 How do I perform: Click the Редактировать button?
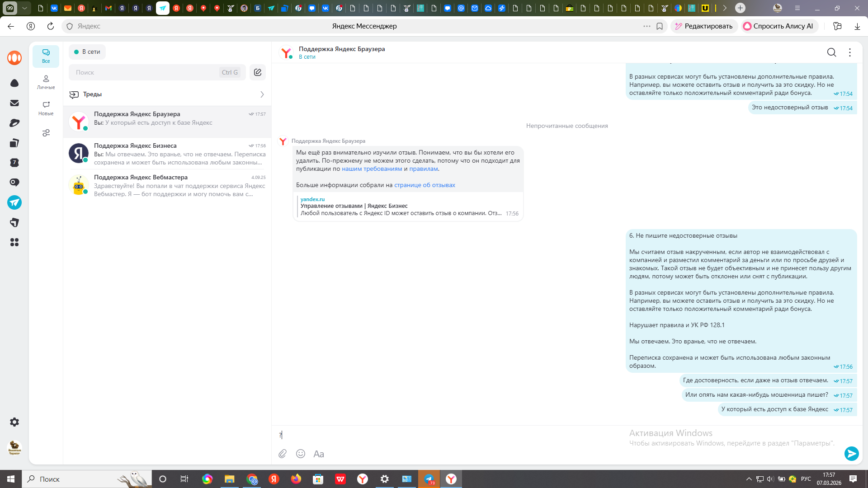[704, 26]
